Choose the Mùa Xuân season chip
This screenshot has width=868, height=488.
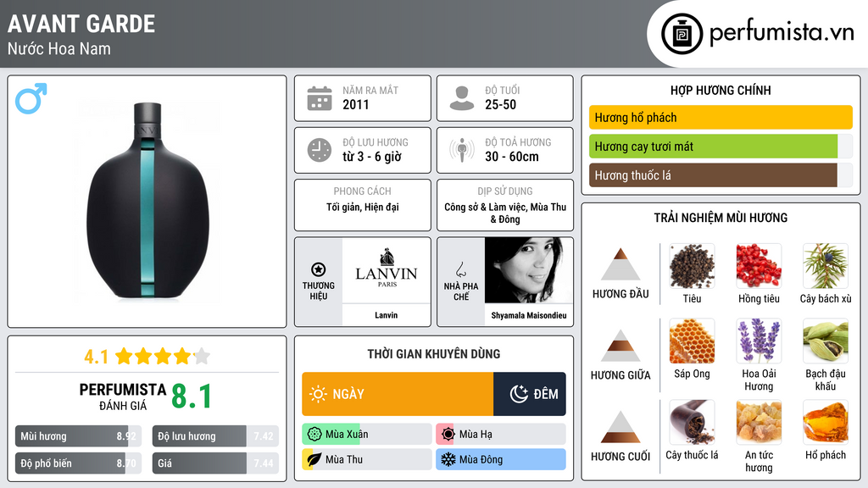click(x=366, y=434)
